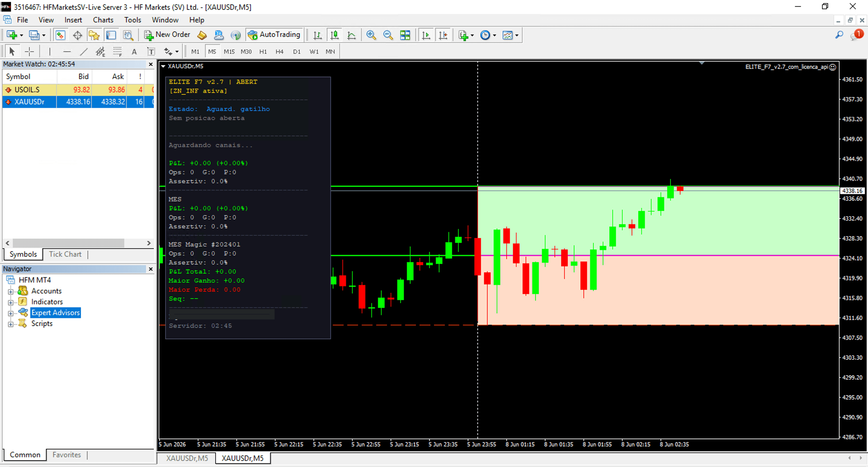This screenshot has height=467, width=868.
Task: Click Market Watch scroll right arrow
Action: click(x=149, y=243)
